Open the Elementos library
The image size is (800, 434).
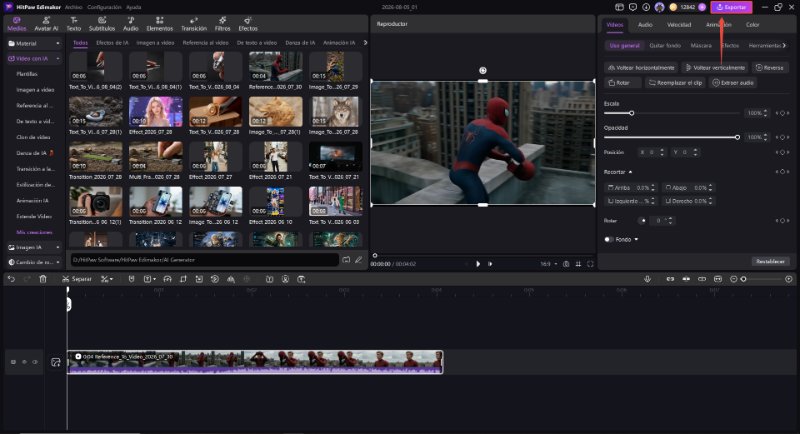click(160, 23)
